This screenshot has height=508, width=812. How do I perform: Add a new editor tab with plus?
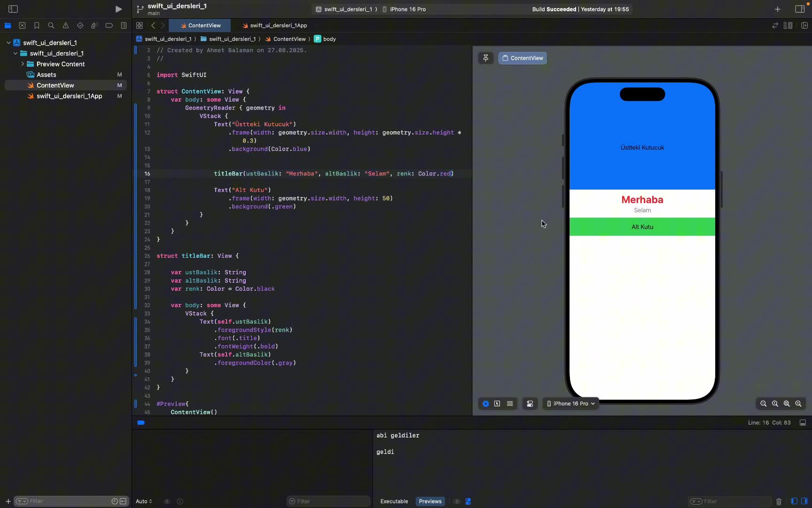pos(778,9)
